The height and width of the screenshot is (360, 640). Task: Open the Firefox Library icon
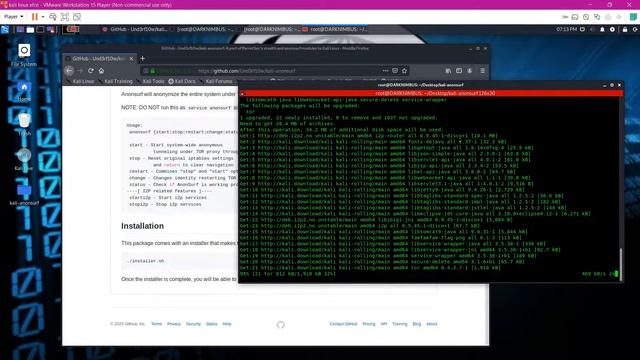[x=448, y=71]
